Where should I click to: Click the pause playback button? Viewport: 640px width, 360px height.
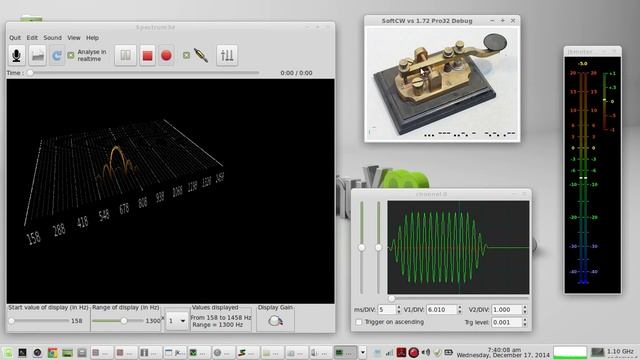125,55
